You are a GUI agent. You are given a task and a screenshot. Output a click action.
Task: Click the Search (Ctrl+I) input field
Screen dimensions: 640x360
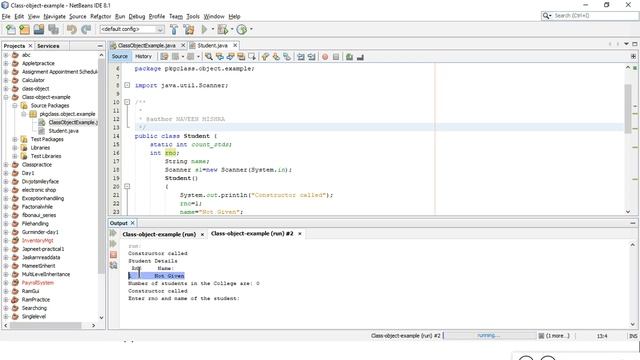coord(595,16)
